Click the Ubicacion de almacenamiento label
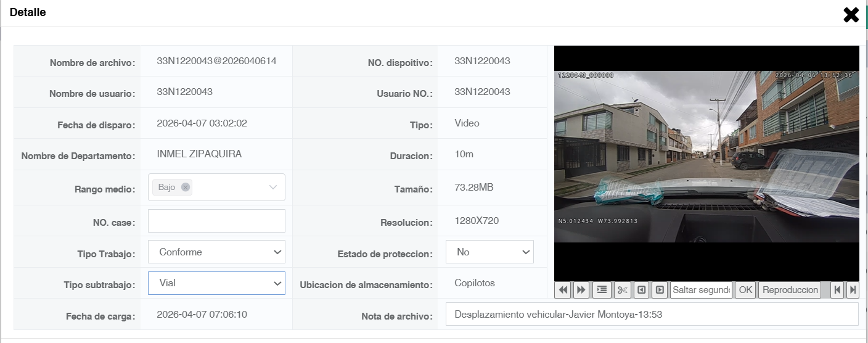The height and width of the screenshot is (343, 868). (366, 285)
